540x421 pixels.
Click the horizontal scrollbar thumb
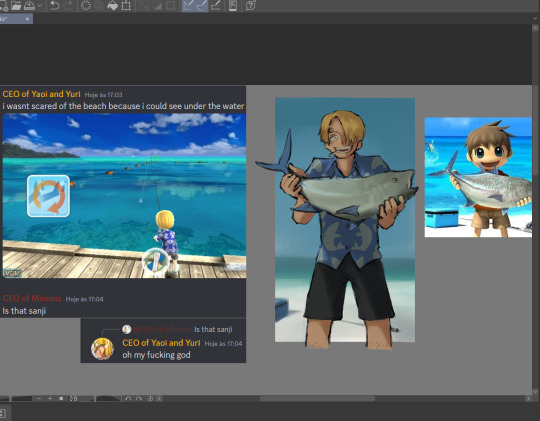(317, 399)
